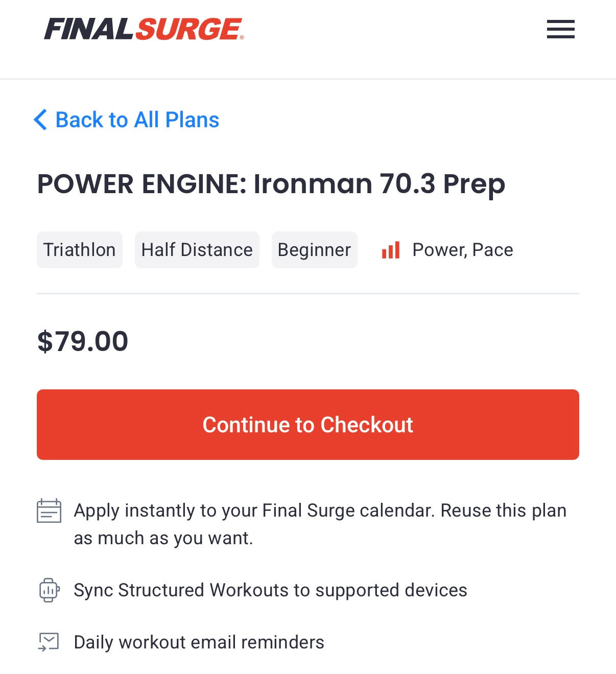616x674 pixels.
Task: Click the Sync Structured Workouts text
Action: (x=270, y=590)
